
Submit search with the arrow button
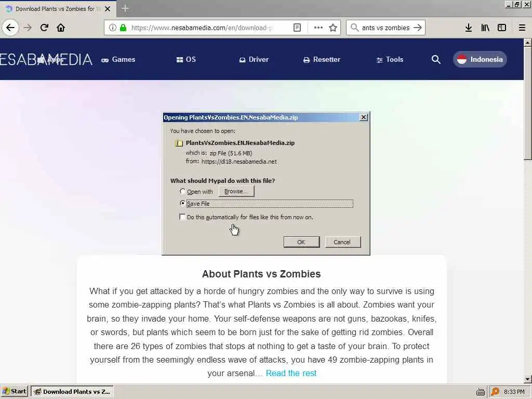coord(418,28)
